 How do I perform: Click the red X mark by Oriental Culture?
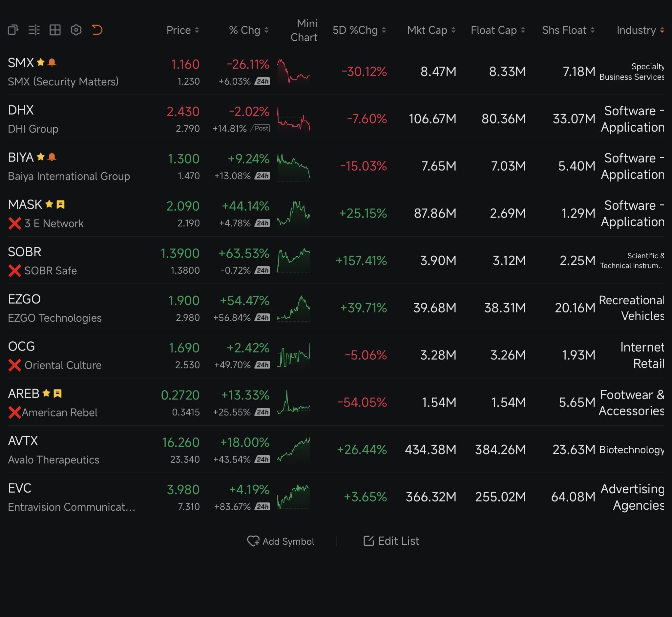pos(15,365)
